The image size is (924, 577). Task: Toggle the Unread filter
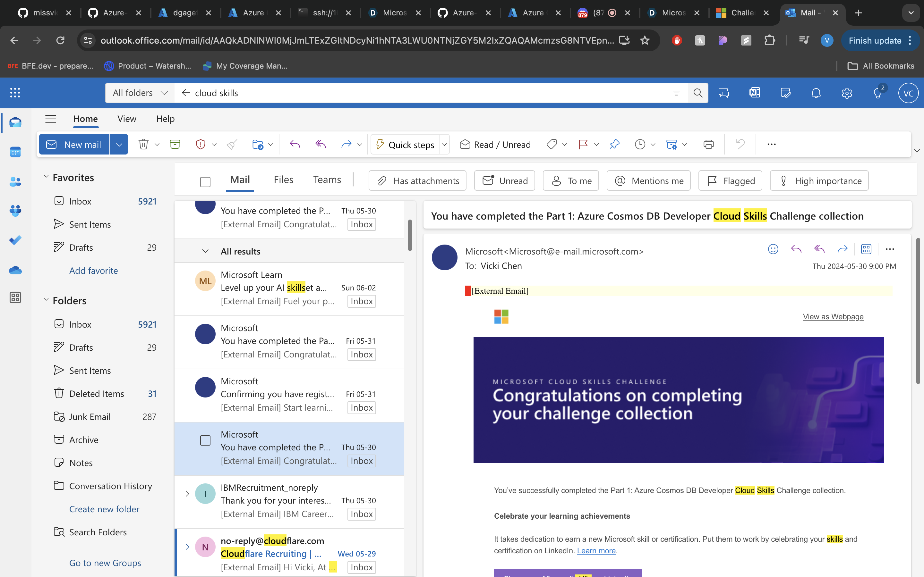point(504,180)
